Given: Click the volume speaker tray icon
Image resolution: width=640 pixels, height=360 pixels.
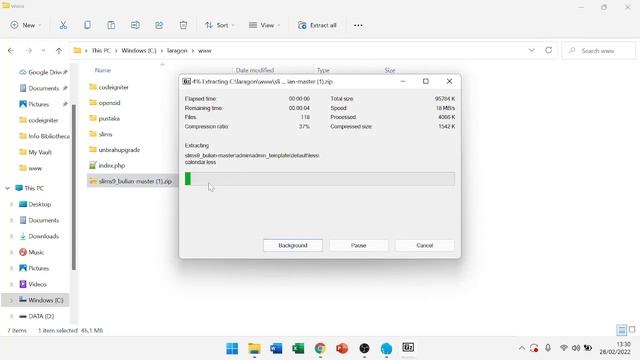Looking at the screenshot, I should point(576,348).
